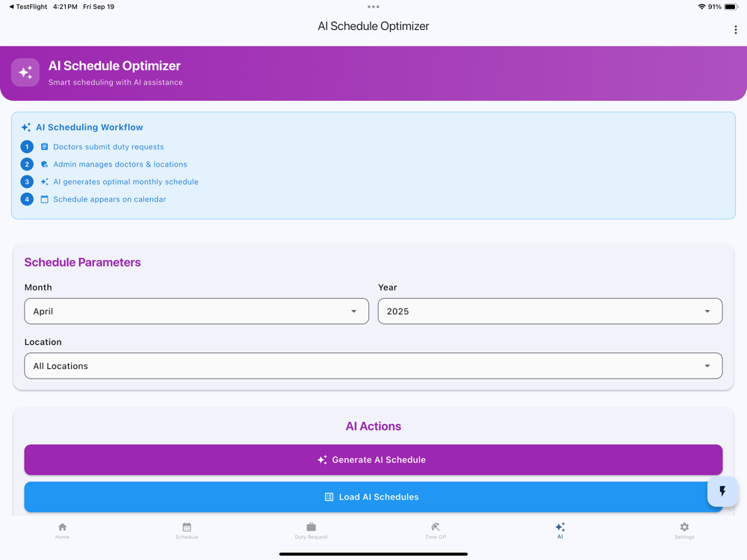Click the 'Year' field label
The height and width of the screenshot is (560, 747).
(x=387, y=287)
